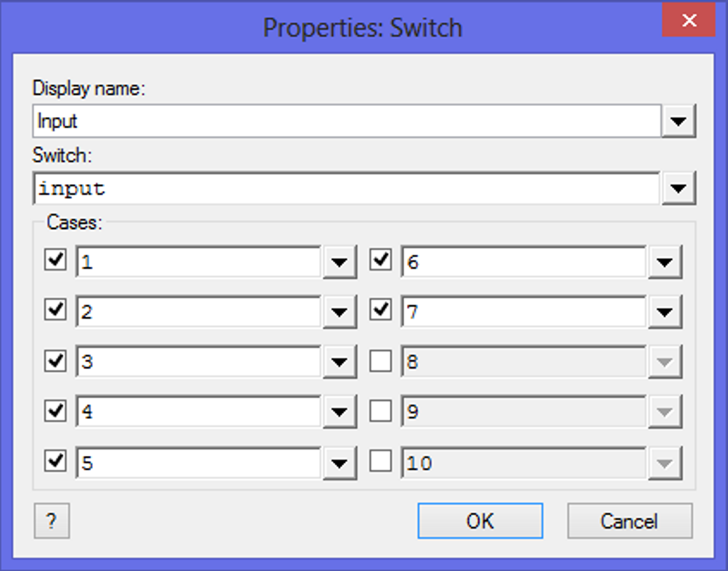The image size is (728, 571).
Task: Enable the checkbox for case 10
Action: [380, 461]
